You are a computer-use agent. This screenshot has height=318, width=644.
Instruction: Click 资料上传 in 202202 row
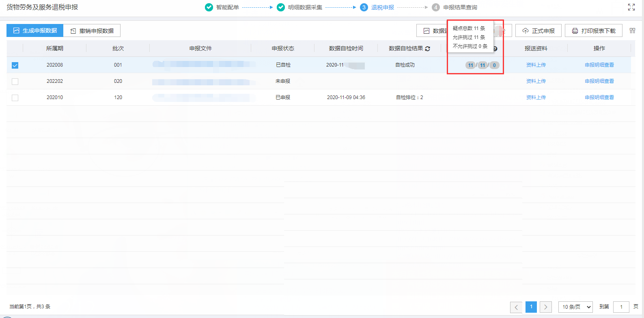[536, 81]
